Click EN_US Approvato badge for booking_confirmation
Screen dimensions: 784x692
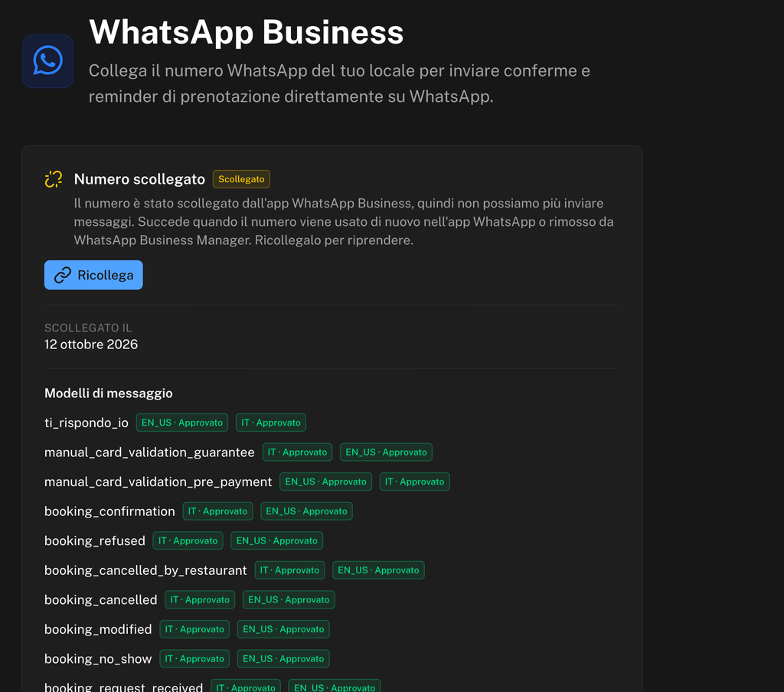tap(306, 511)
